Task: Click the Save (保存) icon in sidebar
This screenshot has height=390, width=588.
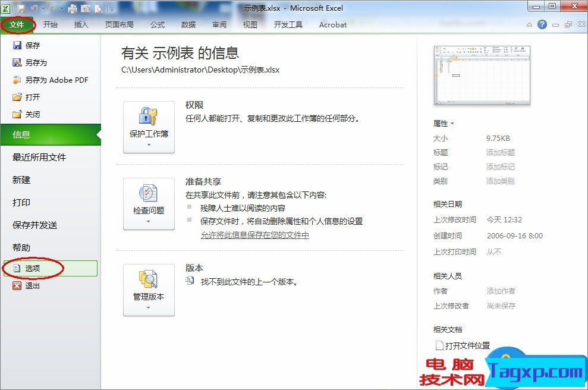Action: coord(17,45)
